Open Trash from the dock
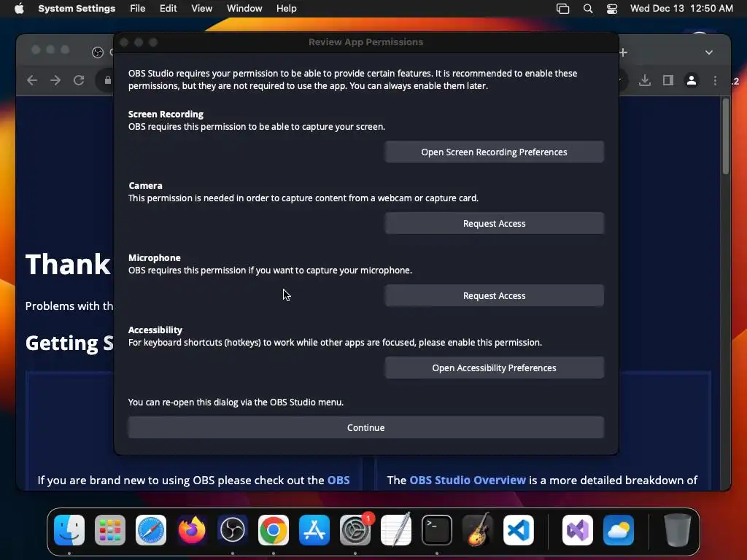Screen dimensions: 747x560 pyautogui.click(x=677, y=530)
